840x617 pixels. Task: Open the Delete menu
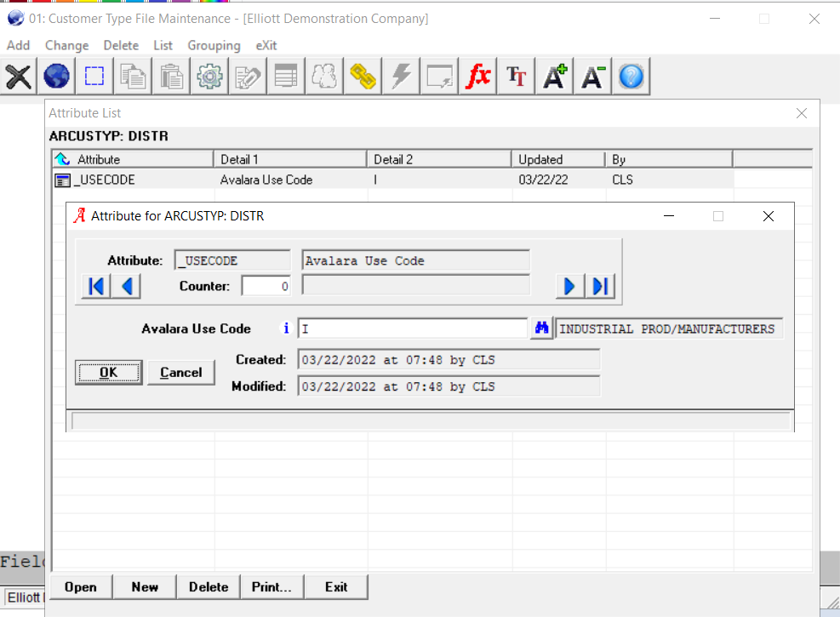point(121,45)
